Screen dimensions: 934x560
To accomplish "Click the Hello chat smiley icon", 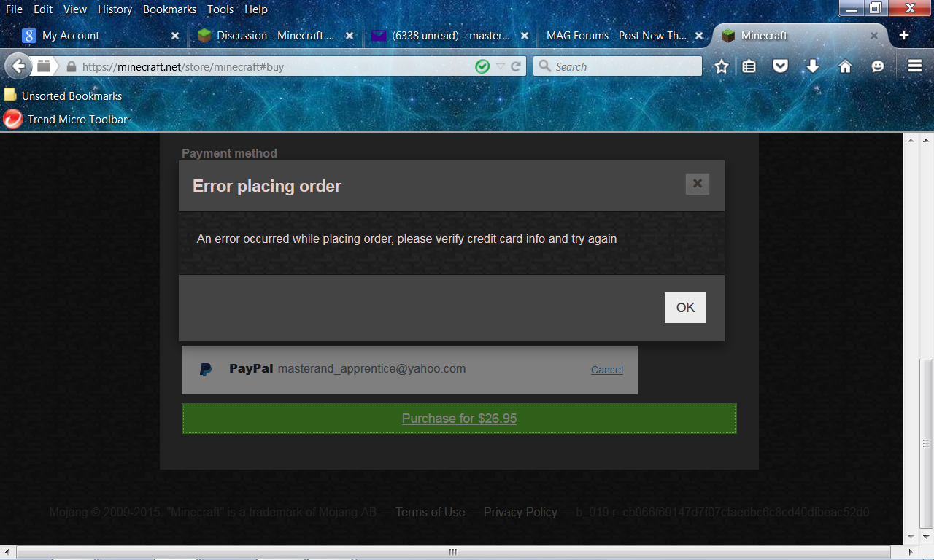I will click(x=878, y=66).
